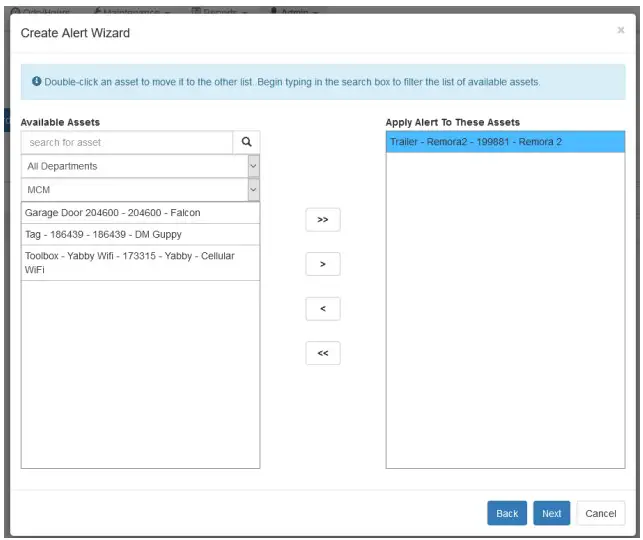Viewport: 643px width, 540px height.
Task: Select Trailer Remora2 199881 in applied list
Action: [x=505, y=142]
